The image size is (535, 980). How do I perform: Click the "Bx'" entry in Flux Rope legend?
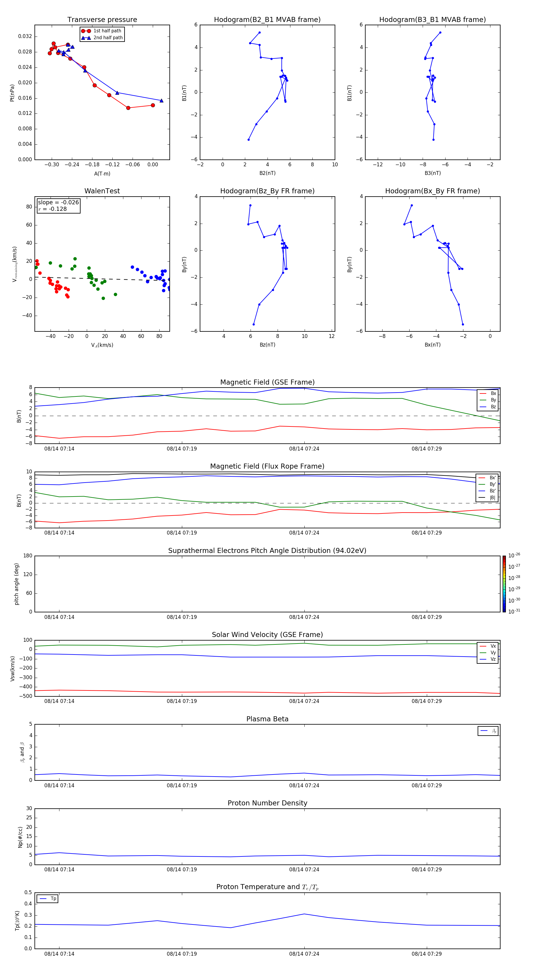click(487, 478)
